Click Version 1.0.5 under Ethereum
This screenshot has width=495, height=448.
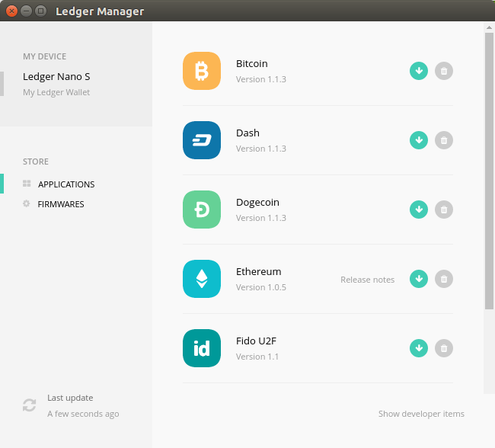point(261,287)
